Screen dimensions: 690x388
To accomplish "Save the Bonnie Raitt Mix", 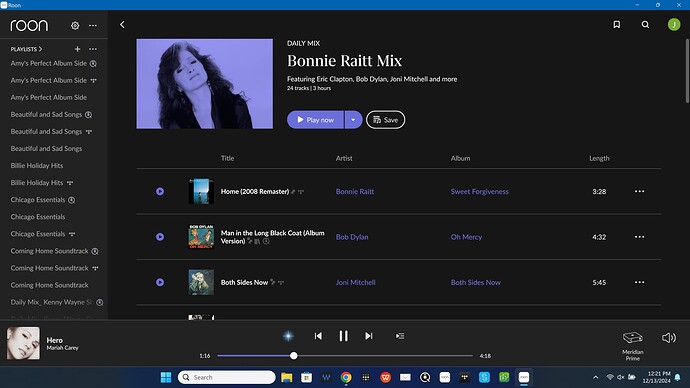I will [x=385, y=120].
